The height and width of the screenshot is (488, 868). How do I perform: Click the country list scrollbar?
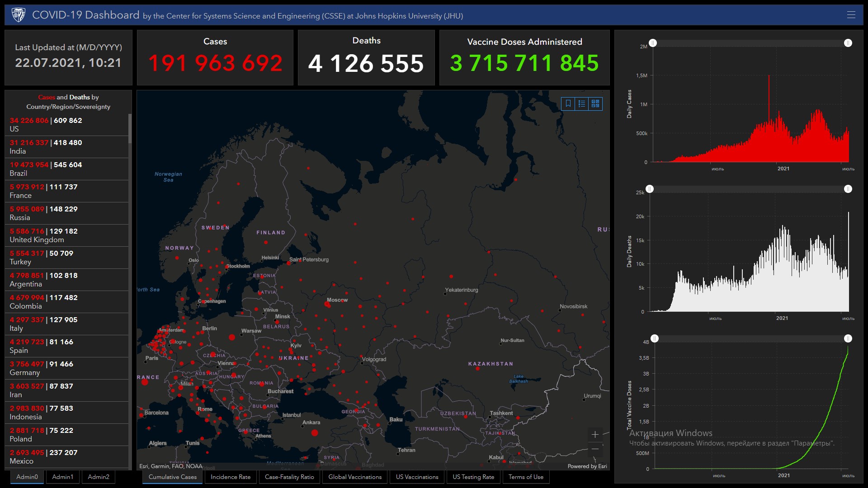click(x=130, y=129)
